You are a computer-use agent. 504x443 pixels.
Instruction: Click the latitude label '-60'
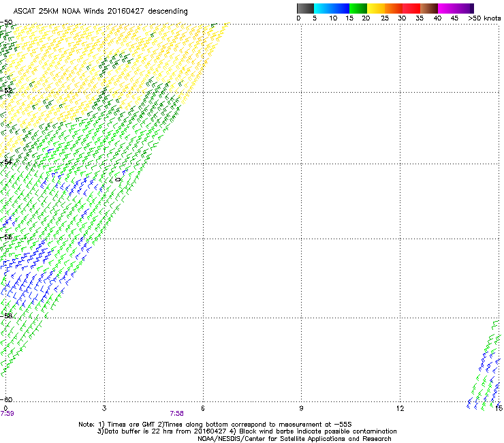(x=6, y=399)
